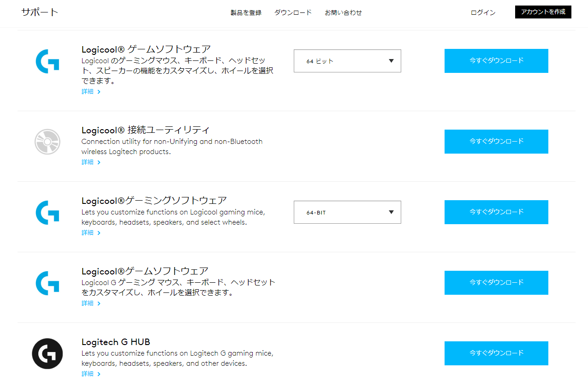Image resolution: width=588 pixels, height=387 pixels.
Task: Click the G icon beside Logicool®ゲーミングソフトウェア
Action: [x=48, y=212]
